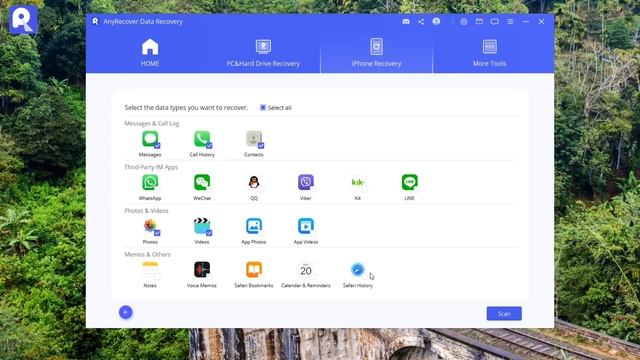
Task: Uncheck the Photos checkbox badge
Action: coord(157,233)
